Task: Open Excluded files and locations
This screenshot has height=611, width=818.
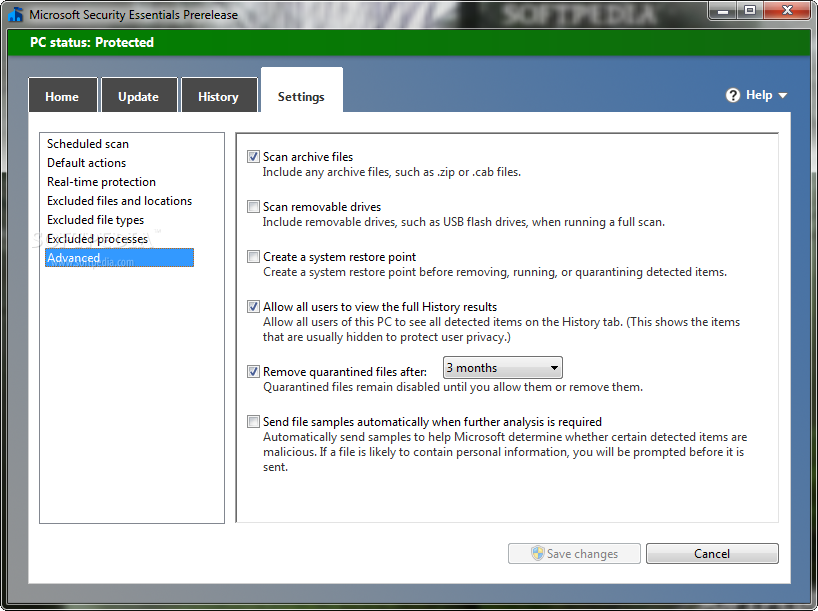Action: click(119, 201)
